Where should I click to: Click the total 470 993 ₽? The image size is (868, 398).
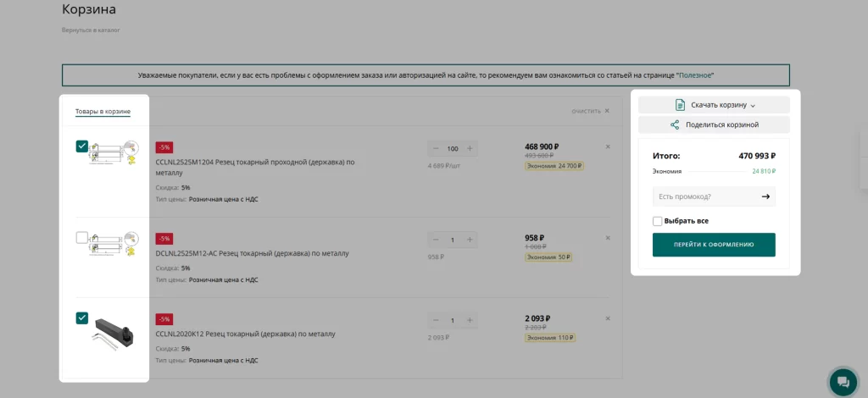[757, 156]
